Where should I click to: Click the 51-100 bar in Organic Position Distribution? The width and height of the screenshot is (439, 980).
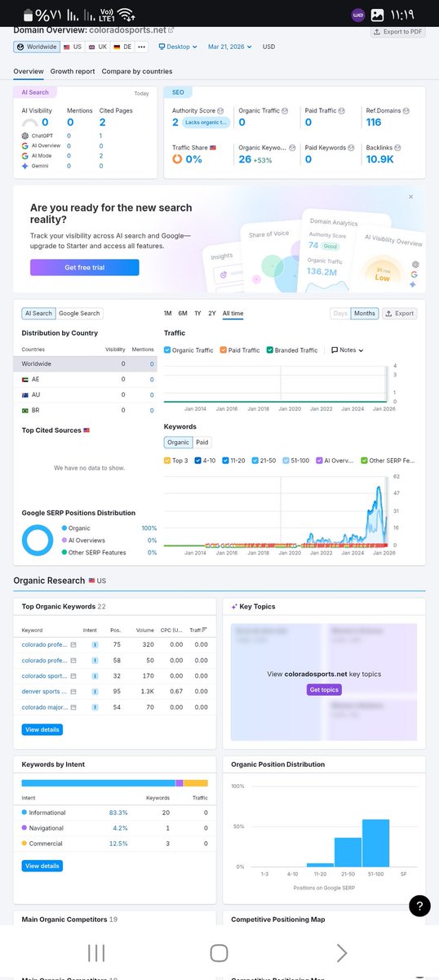coord(375,843)
